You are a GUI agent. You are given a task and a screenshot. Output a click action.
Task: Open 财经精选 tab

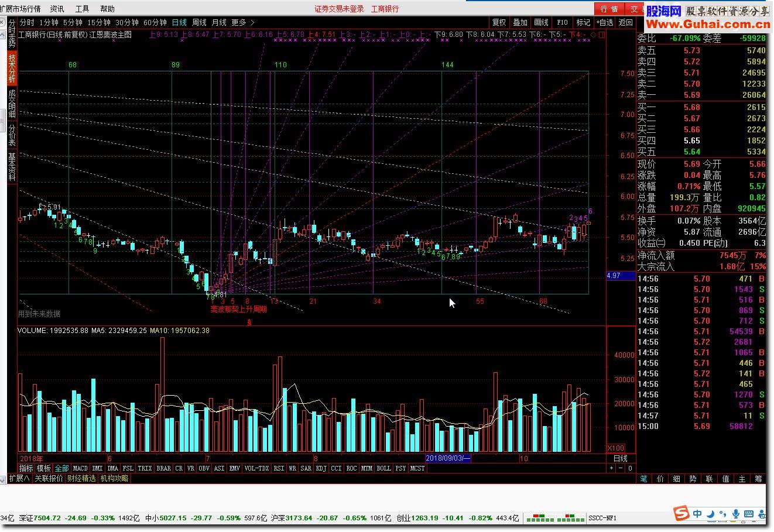(x=81, y=478)
